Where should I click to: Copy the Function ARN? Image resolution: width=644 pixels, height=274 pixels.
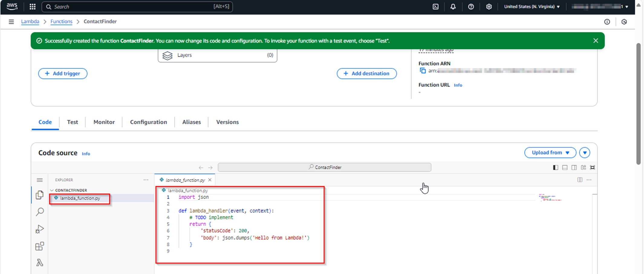click(x=423, y=71)
